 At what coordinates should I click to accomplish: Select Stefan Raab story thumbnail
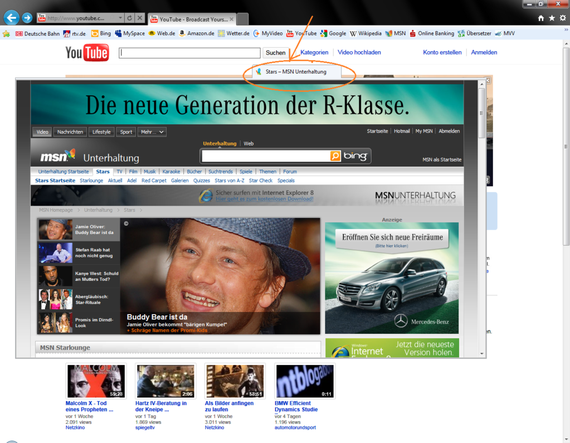pyautogui.click(x=79, y=253)
